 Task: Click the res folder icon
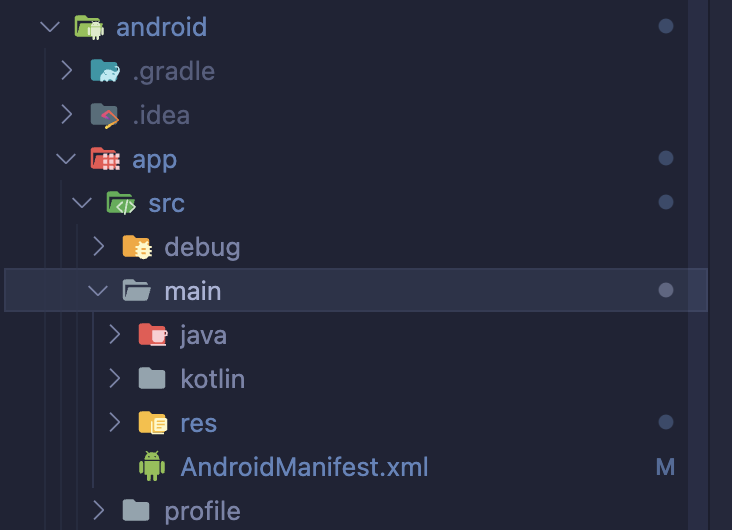[153, 423]
